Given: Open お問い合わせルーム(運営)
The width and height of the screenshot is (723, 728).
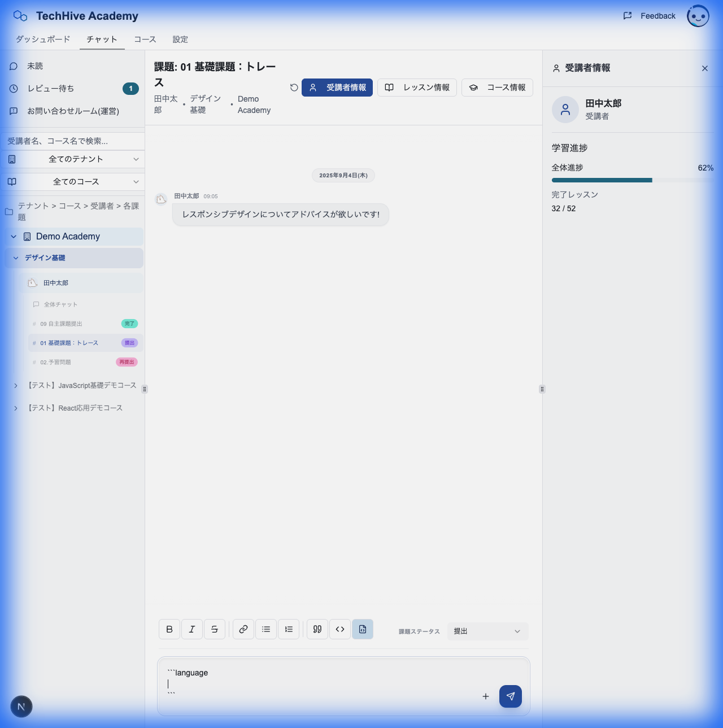Looking at the screenshot, I should click(x=72, y=111).
